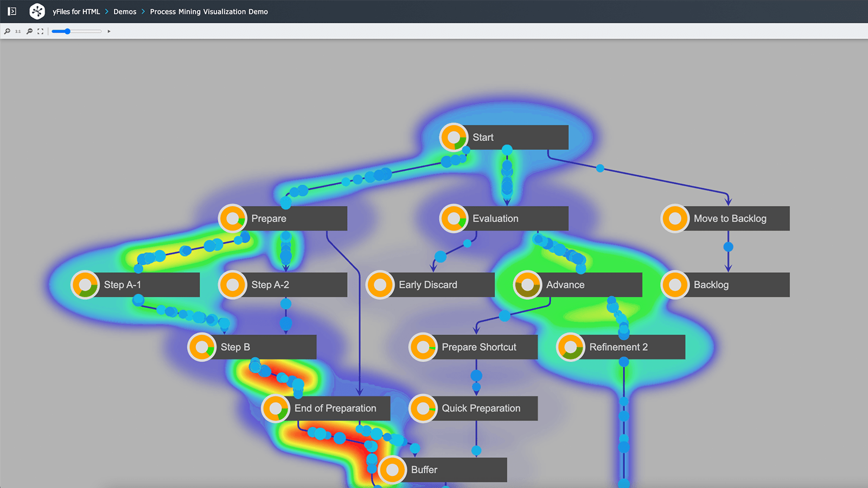868x488 pixels.
Task: Fit graph content to view
Action: click(x=41, y=31)
